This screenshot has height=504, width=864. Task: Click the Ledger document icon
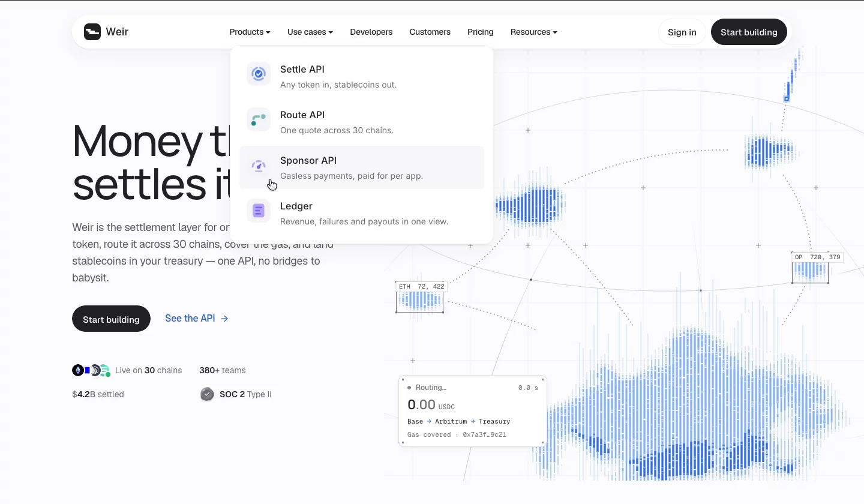[x=259, y=211]
